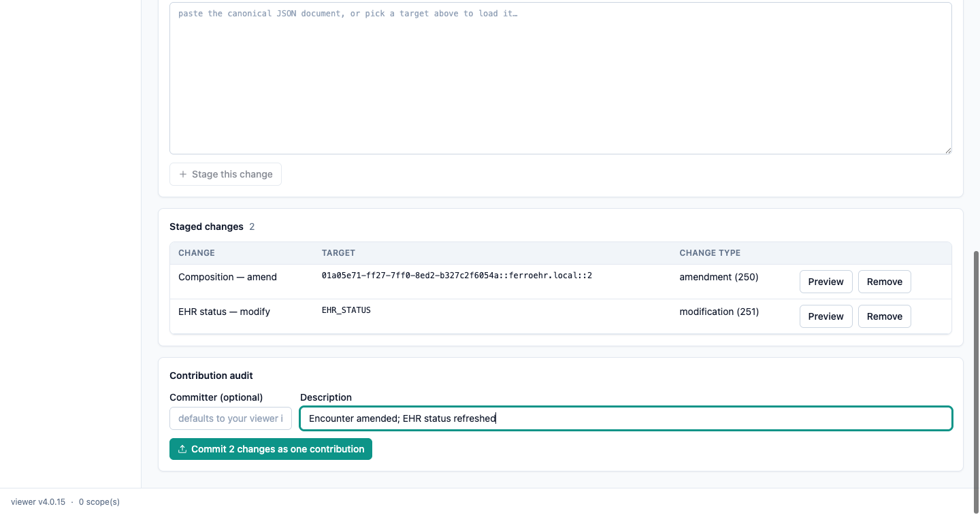This screenshot has height=515, width=980.
Task: Click the viewer v4.0.15 status text
Action: coord(38,502)
